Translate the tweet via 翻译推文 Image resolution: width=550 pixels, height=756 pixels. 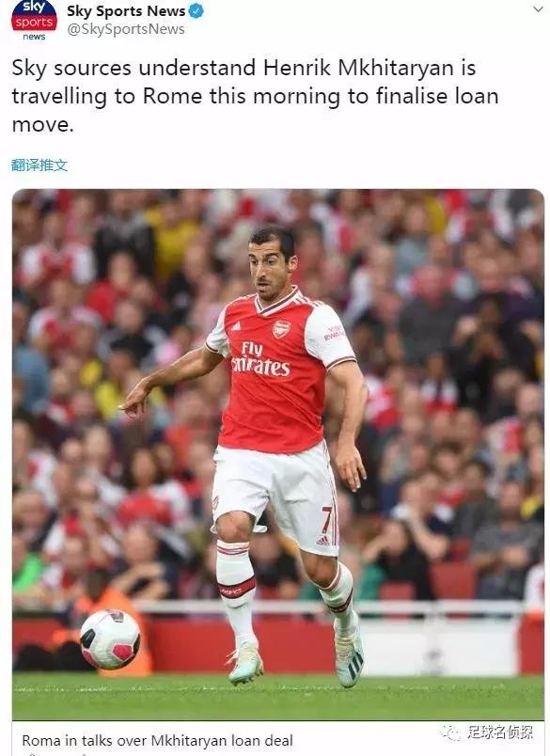(x=39, y=165)
